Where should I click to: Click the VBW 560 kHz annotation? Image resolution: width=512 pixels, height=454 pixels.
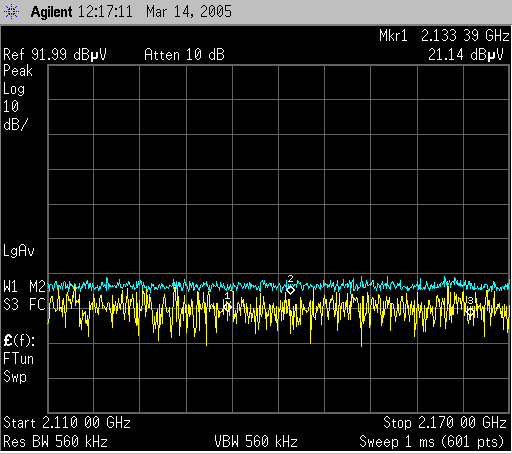[x=256, y=442]
